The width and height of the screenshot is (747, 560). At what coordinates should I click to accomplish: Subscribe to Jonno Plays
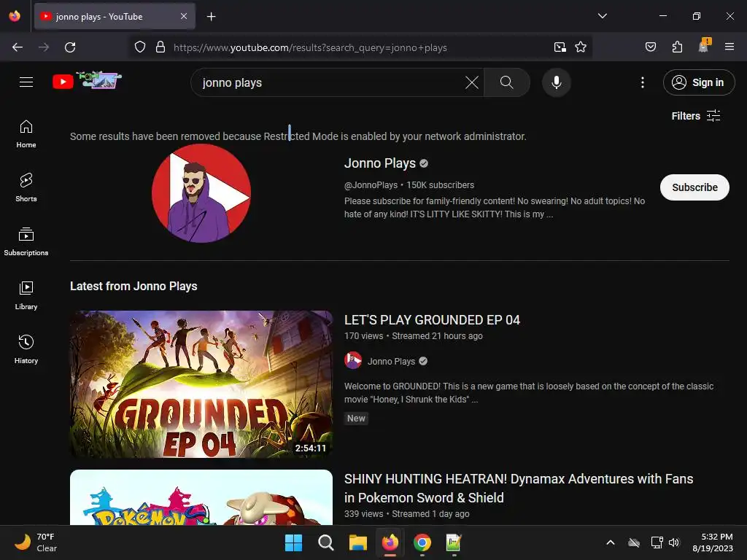click(x=694, y=187)
